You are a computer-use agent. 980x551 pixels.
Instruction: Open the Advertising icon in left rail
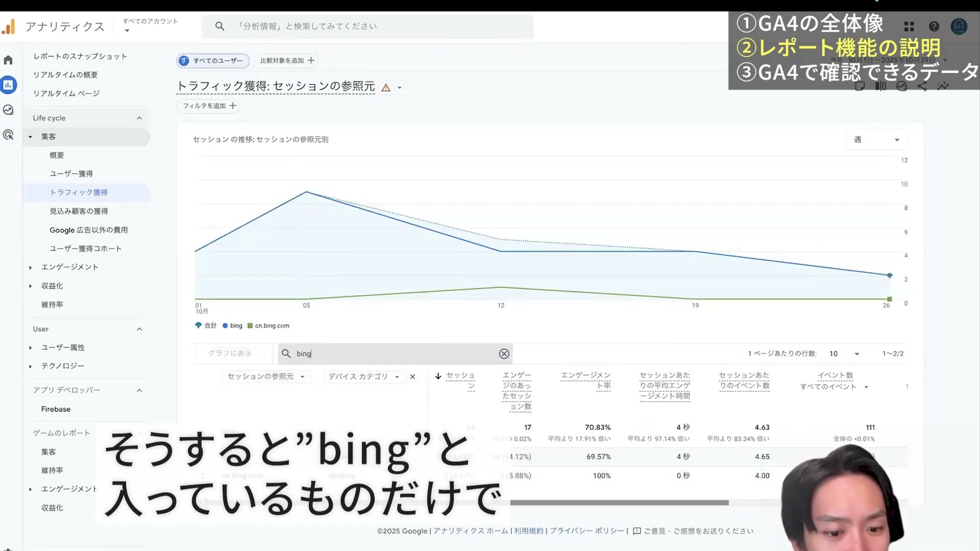coord(8,135)
